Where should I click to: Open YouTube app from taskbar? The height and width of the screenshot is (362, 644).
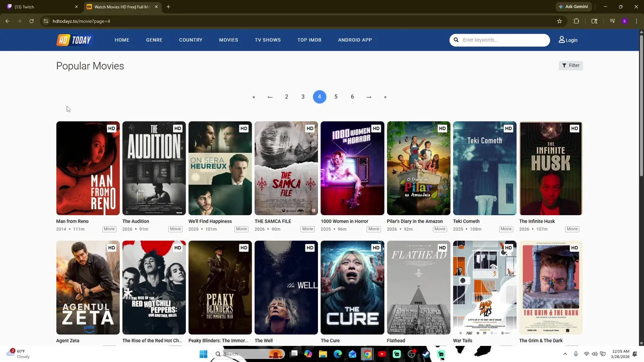[x=382, y=354]
